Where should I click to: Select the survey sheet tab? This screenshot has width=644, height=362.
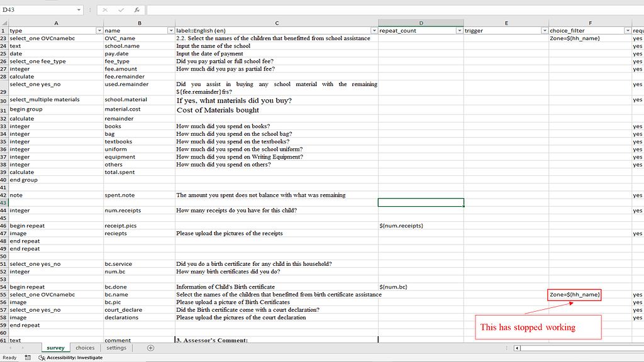pos(55,348)
